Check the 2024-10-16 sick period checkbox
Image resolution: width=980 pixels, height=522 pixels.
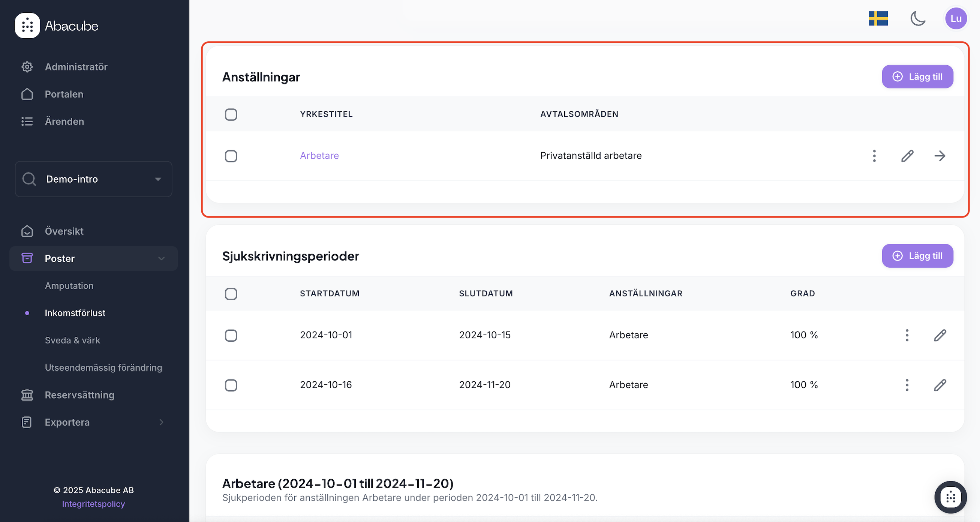click(x=231, y=385)
